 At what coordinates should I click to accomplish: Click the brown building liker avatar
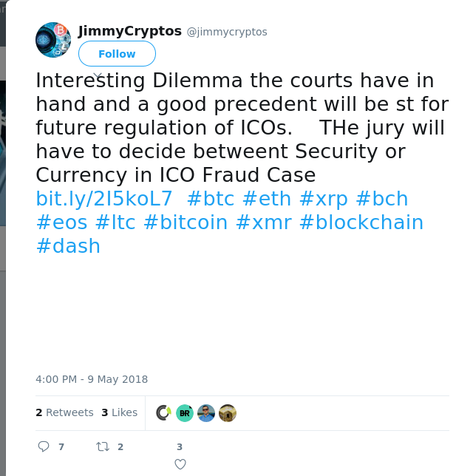pos(228,413)
